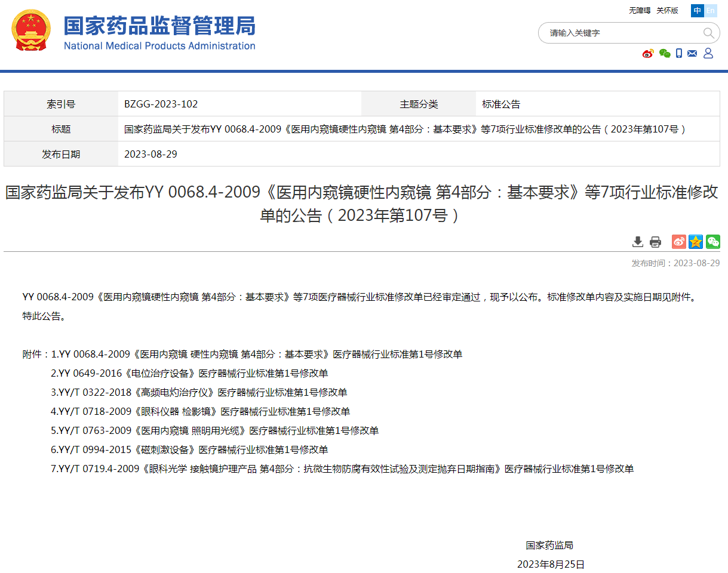The height and width of the screenshot is (573, 728).
Task: Click the keyword search input field
Action: (621, 33)
